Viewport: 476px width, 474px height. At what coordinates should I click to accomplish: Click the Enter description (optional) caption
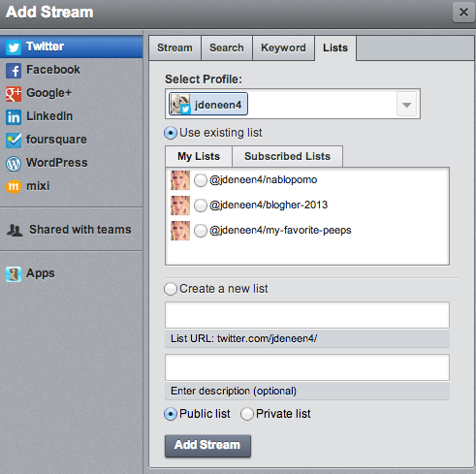234,391
